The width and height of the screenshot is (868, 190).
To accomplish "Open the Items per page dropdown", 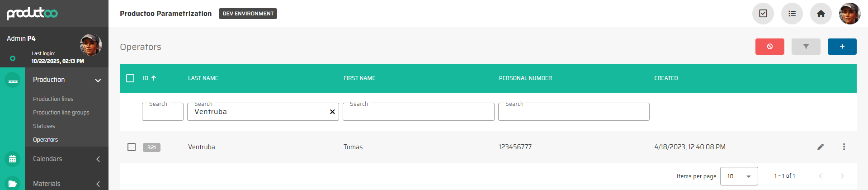I will point(739,176).
